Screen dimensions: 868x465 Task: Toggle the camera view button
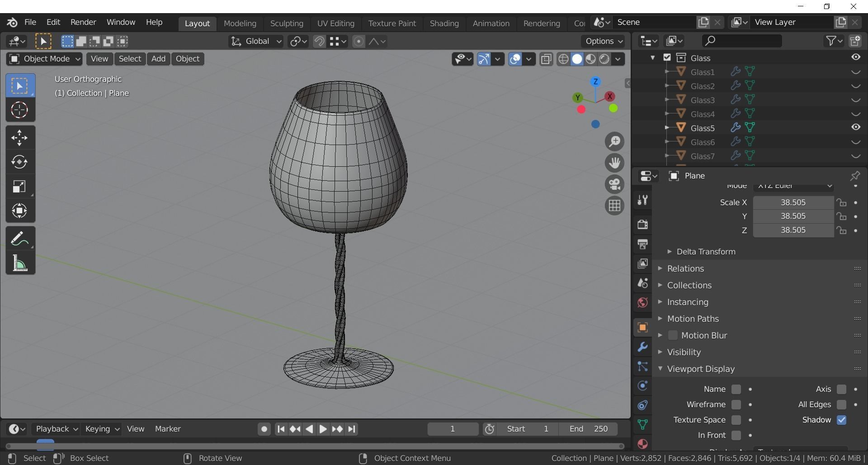[614, 184]
